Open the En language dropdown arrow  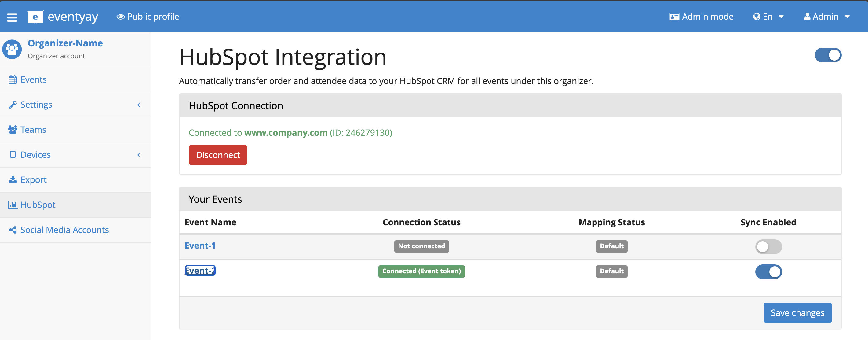[x=781, y=17]
